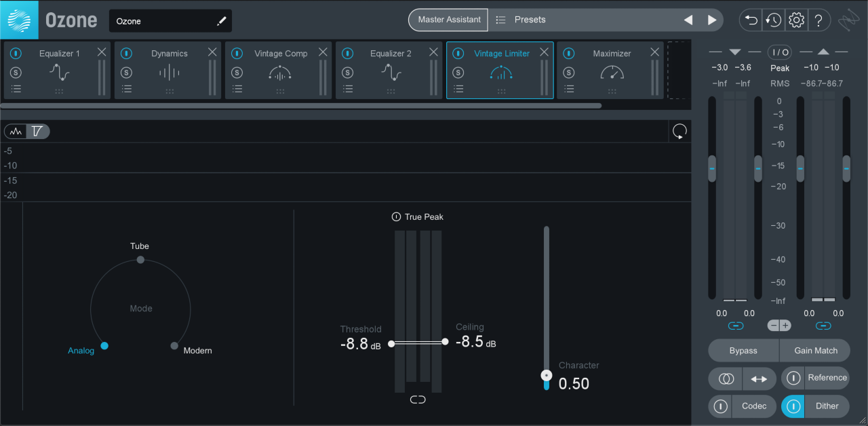Bypass Dynamics with power toggle
The height and width of the screenshot is (426, 868).
tap(127, 54)
